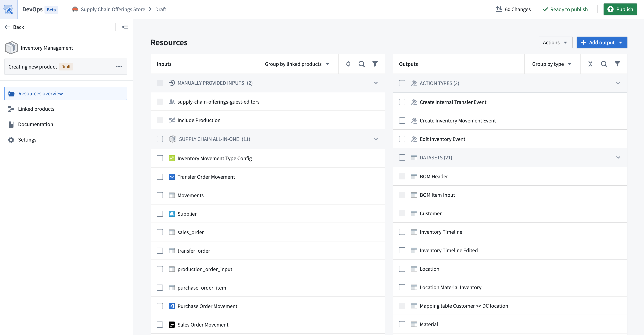The image size is (644, 335).
Task: Open the three-dot menu for Creating new product
Action: point(119,67)
